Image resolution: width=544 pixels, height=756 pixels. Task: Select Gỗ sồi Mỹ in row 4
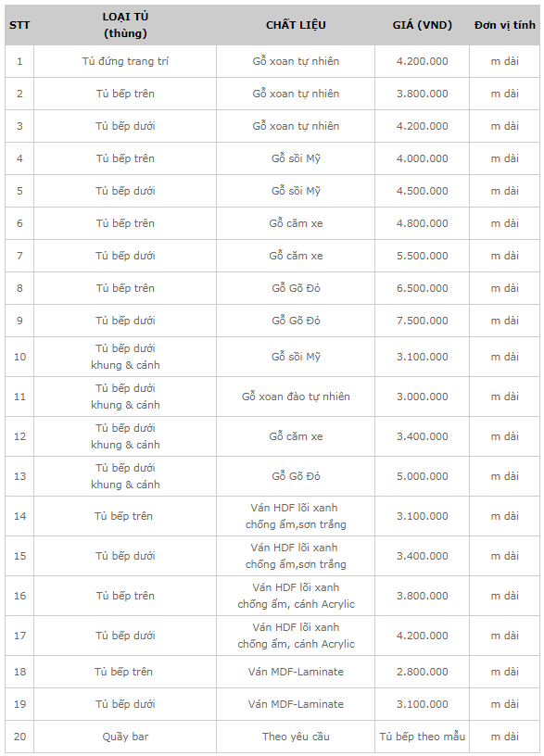296,158
